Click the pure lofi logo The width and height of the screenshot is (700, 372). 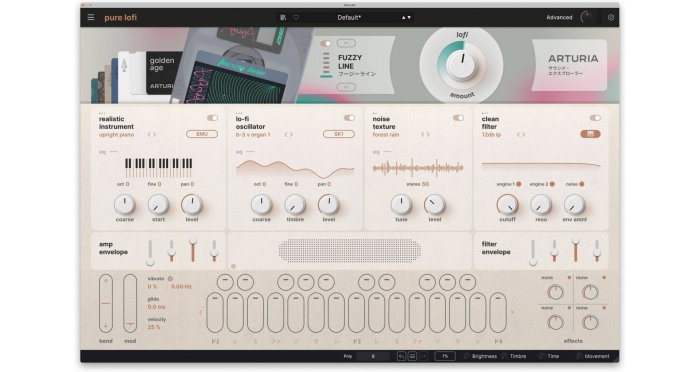(121, 17)
